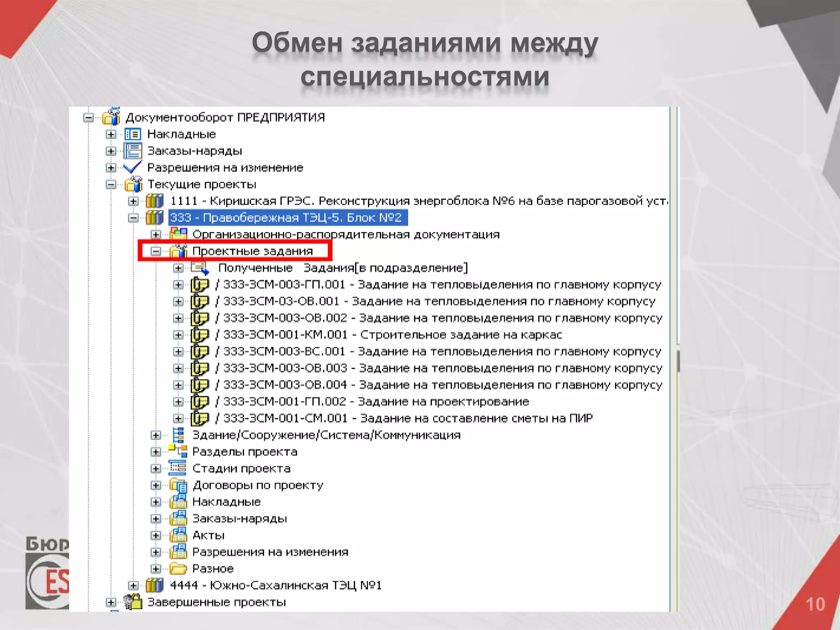Select the Акты tree item

click(x=208, y=535)
